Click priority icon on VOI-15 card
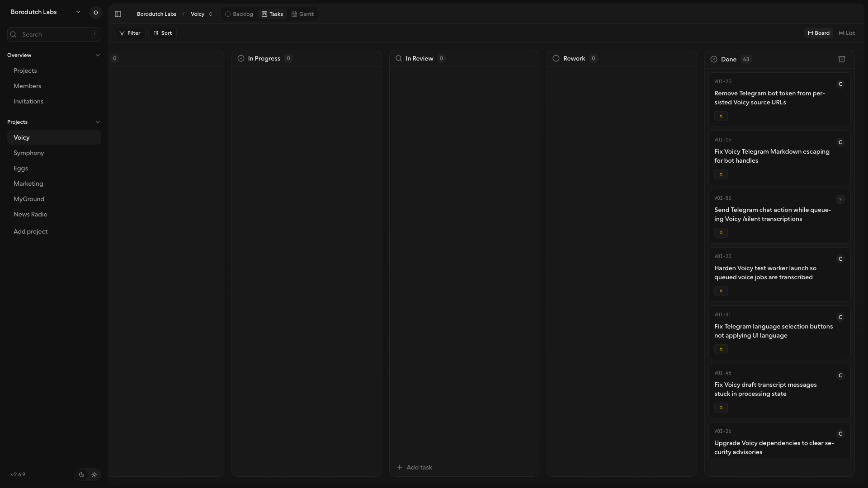The height and width of the screenshot is (488, 868). pos(721,174)
